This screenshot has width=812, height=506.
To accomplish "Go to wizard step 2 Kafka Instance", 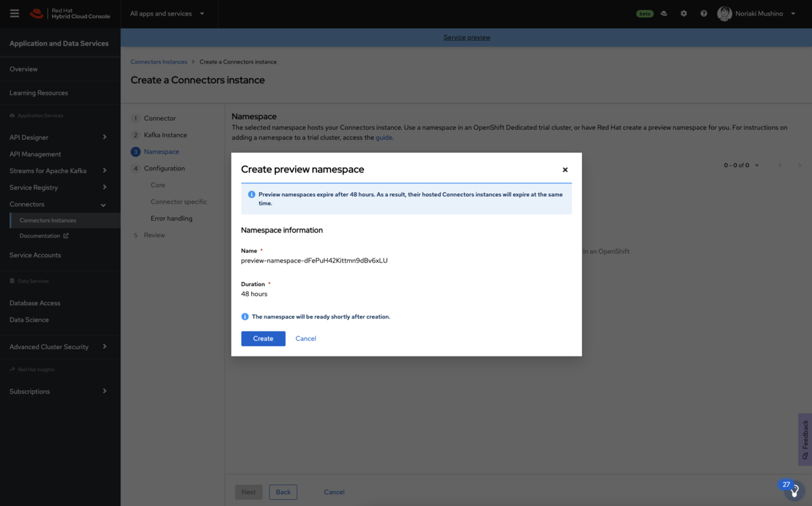I will click(165, 135).
